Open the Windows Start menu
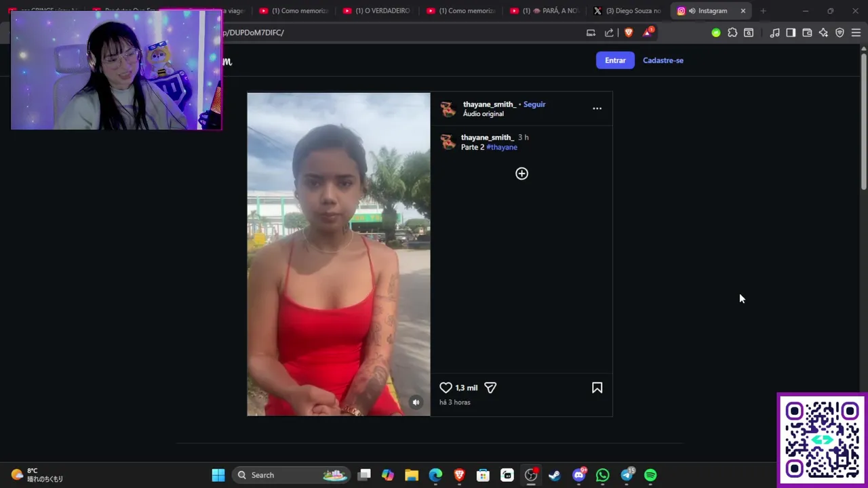This screenshot has width=868, height=488. tap(218, 475)
